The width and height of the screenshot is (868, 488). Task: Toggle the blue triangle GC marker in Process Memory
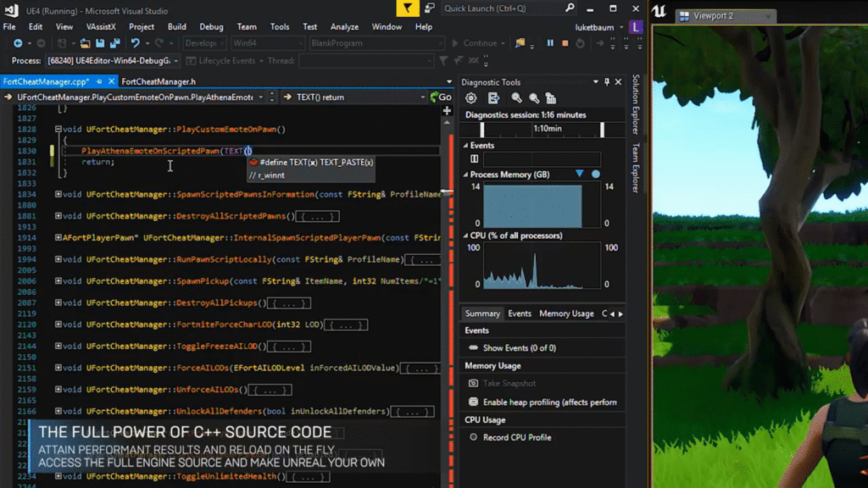click(580, 174)
